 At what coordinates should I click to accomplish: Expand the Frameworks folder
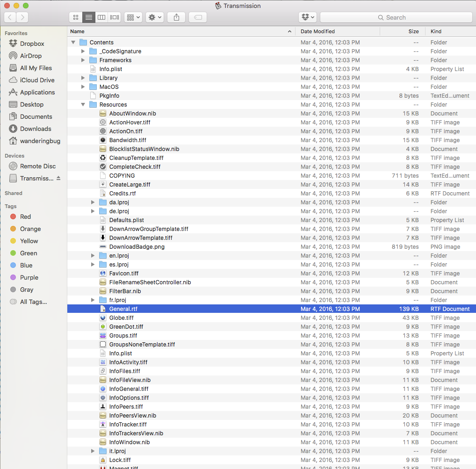click(x=83, y=60)
